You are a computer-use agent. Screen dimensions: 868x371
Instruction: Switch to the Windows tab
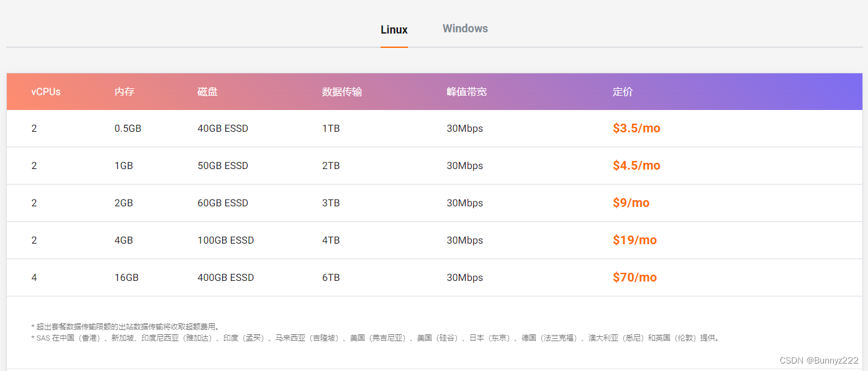tap(464, 29)
